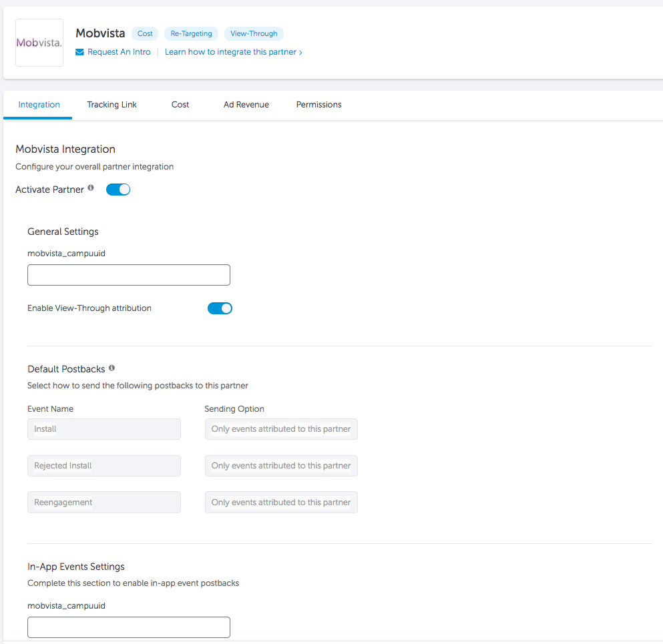Switch to the Ad Revenue tab
Screen dimensions: 663x644
246,104
